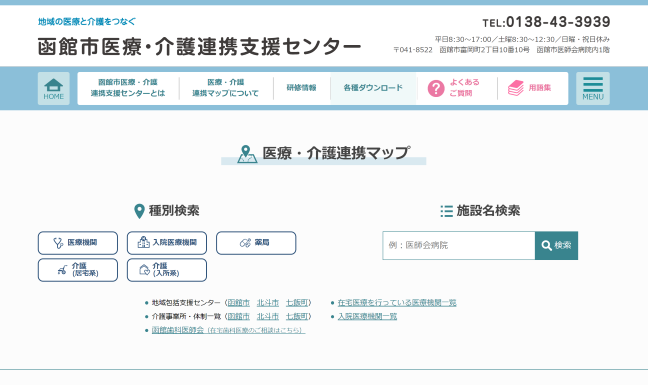Open 函館市医療・介護連携支援センターとは menu item
This screenshot has height=385, width=648.
pyautogui.click(x=128, y=88)
